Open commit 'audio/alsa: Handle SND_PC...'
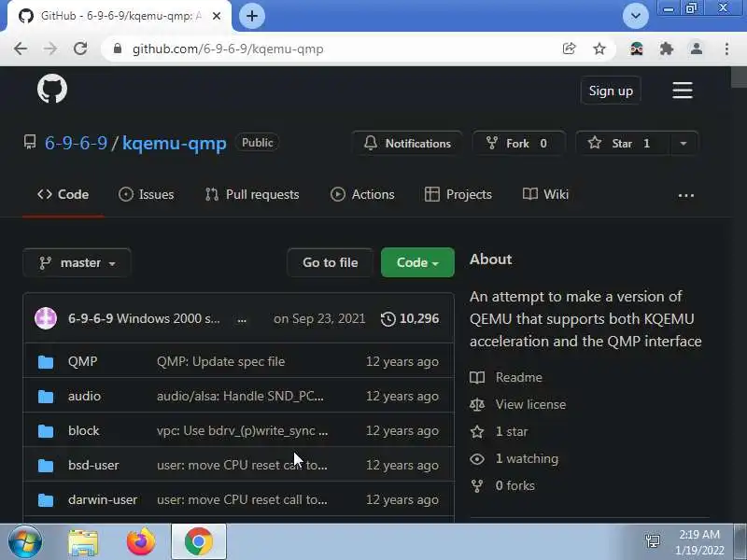This screenshot has width=747, height=560. pos(240,396)
